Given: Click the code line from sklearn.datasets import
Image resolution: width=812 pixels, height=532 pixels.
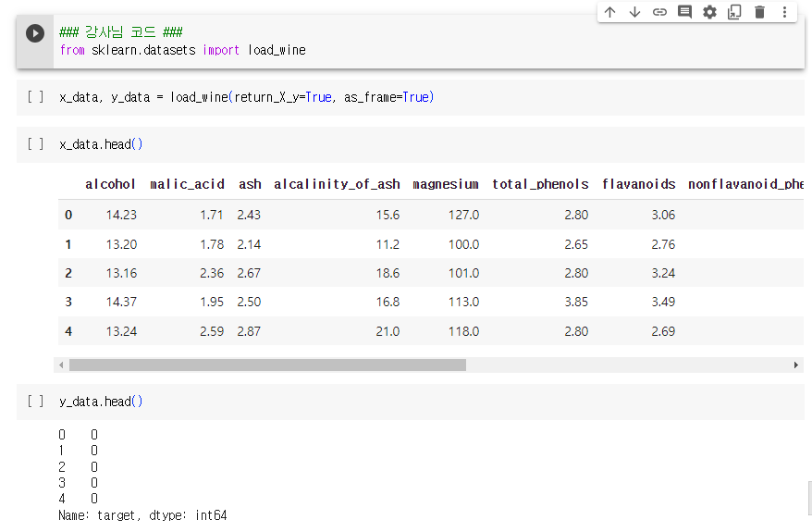Looking at the screenshot, I should coord(182,50).
